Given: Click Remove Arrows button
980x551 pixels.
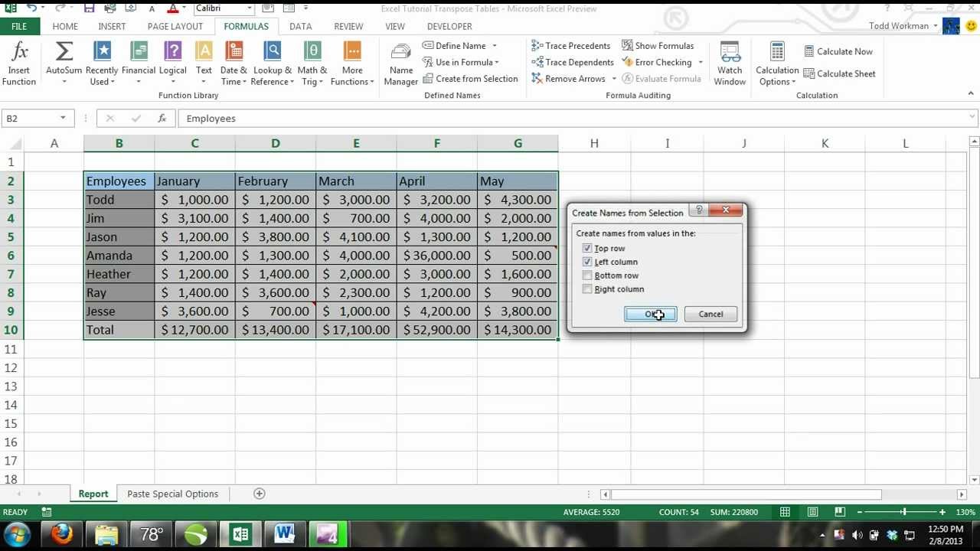Looking at the screenshot, I should 573,79.
